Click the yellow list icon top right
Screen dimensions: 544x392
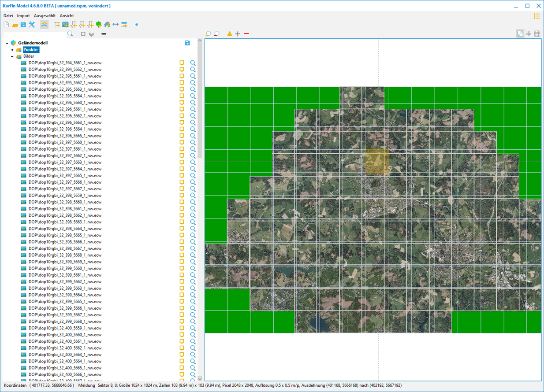pos(537,16)
